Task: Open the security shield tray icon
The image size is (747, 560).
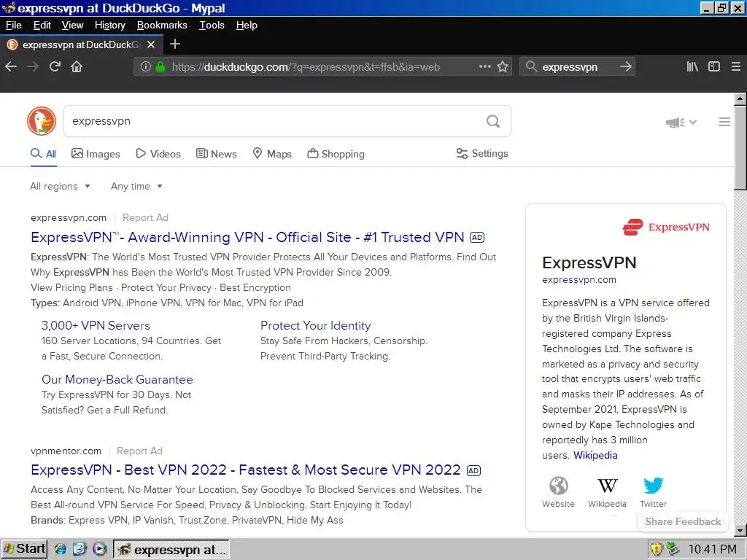Action: [657, 549]
